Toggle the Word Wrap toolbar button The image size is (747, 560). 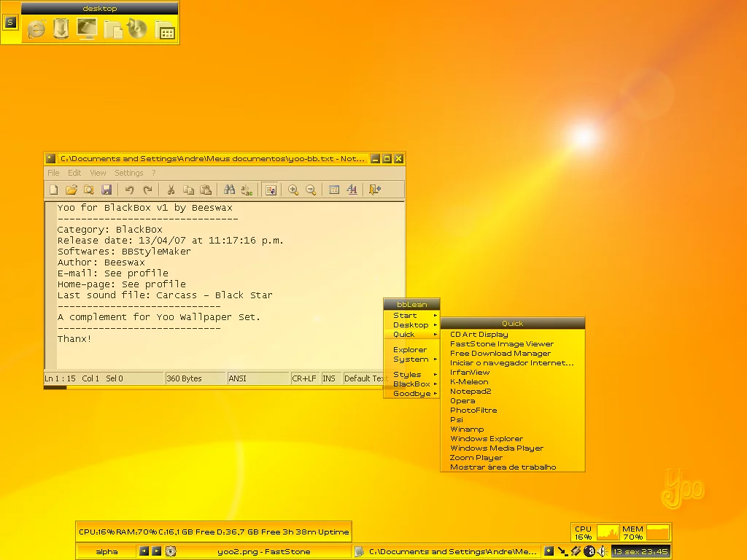click(270, 190)
